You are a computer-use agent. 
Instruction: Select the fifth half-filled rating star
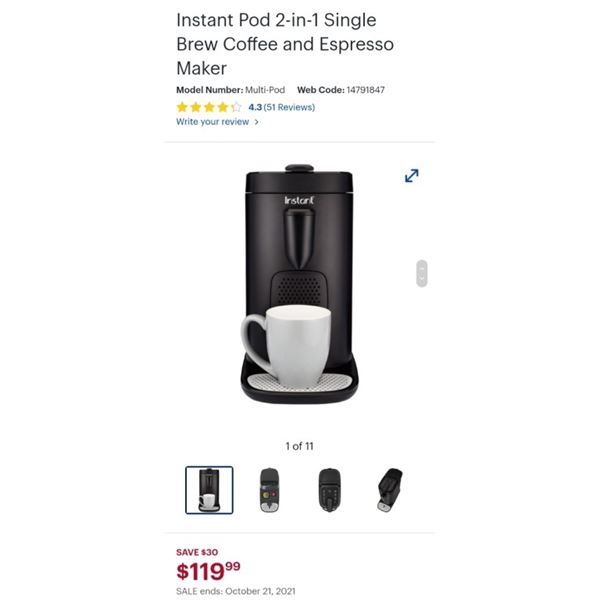(x=236, y=107)
